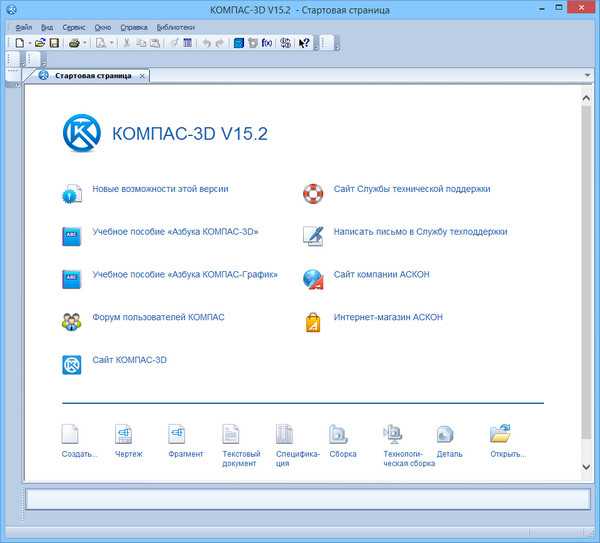This screenshot has width=600, height=543.
Task: Open the f(x) variables toolbar button
Action: tap(267, 43)
